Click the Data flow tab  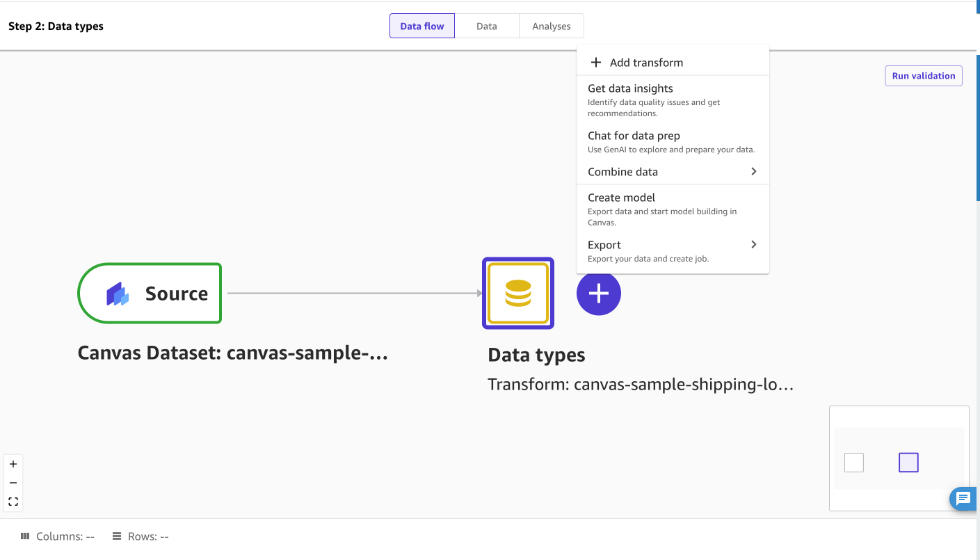point(421,26)
